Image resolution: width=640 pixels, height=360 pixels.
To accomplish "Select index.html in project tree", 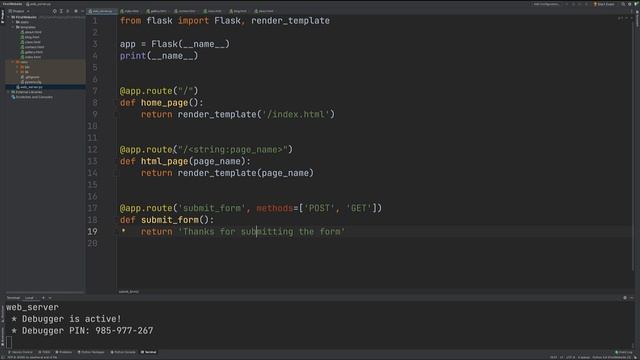I will [31, 57].
